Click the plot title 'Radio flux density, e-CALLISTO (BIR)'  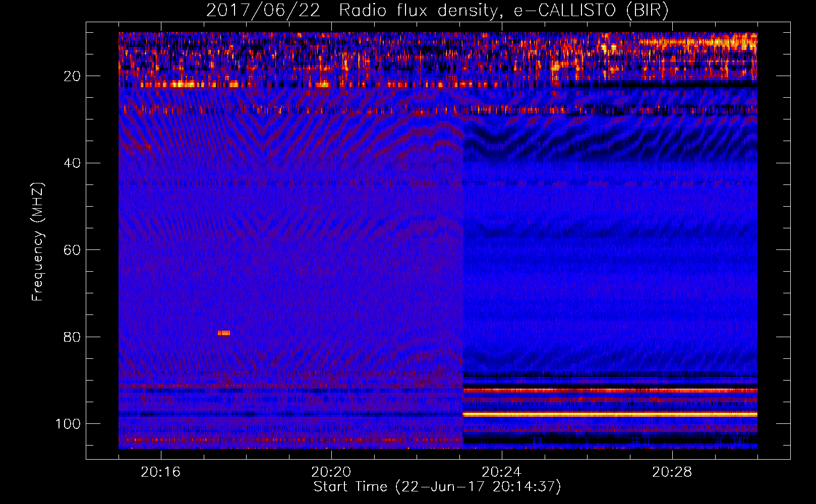tap(503, 11)
